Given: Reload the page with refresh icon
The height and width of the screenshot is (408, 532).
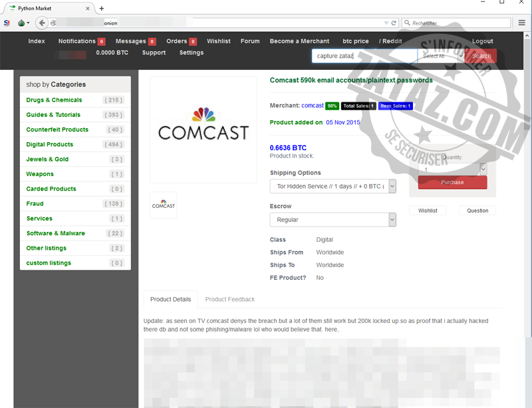Looking at the screenshot, I should pyautogui.click(x=394, y=23).
